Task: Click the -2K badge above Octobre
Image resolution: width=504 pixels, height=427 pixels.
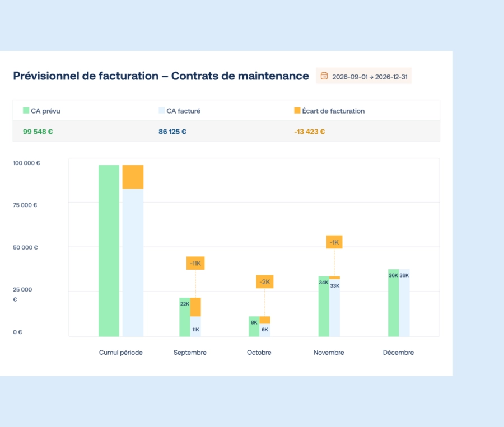Action: coord(264,281)
